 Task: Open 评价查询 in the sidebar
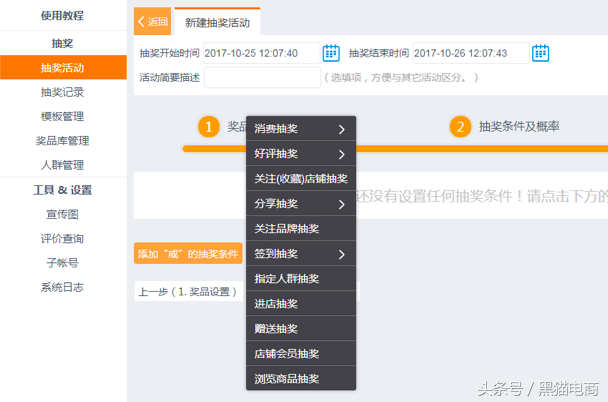pos(62,239)
